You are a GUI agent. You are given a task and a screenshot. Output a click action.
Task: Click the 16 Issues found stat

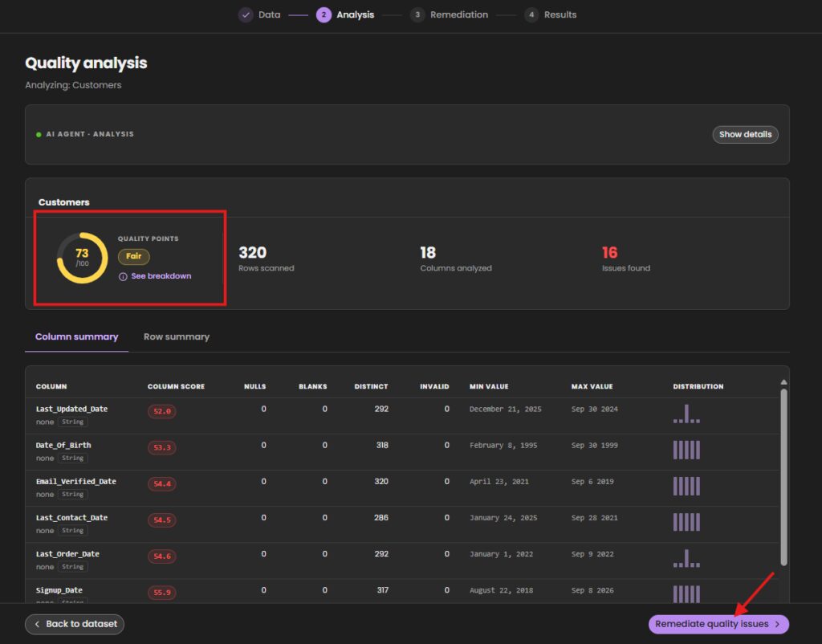626,259
